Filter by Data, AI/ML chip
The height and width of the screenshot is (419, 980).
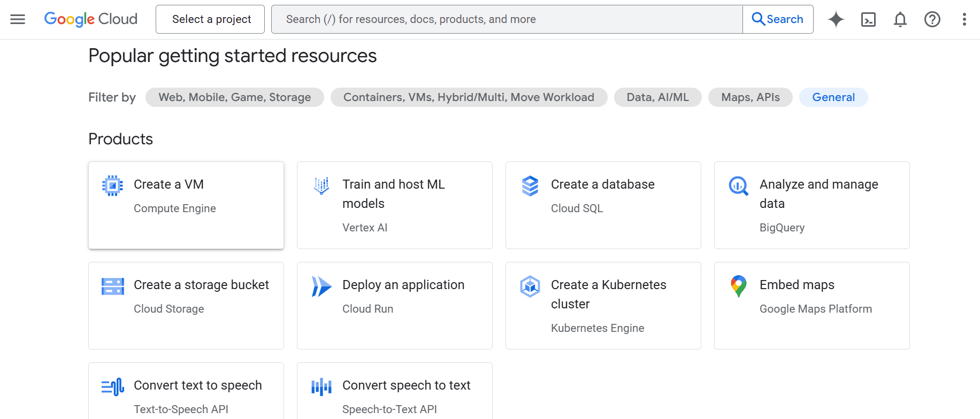[x=658, y=97]
